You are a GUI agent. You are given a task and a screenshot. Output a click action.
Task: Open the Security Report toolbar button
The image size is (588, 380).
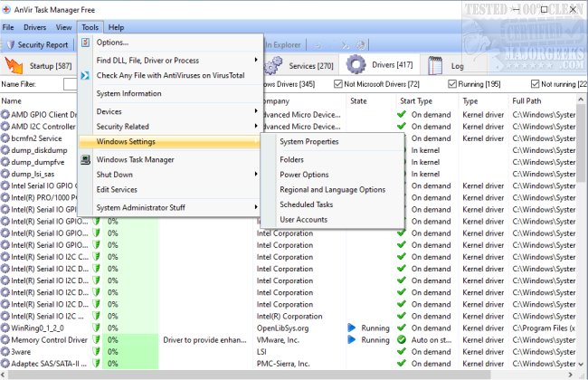coord(37,44)
